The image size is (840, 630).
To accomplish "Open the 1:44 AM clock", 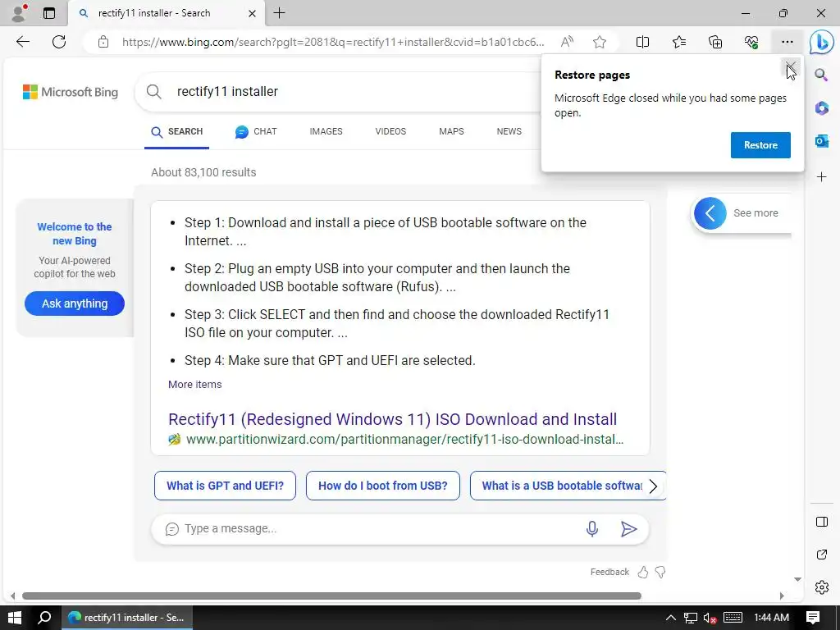I will (771, 618).
